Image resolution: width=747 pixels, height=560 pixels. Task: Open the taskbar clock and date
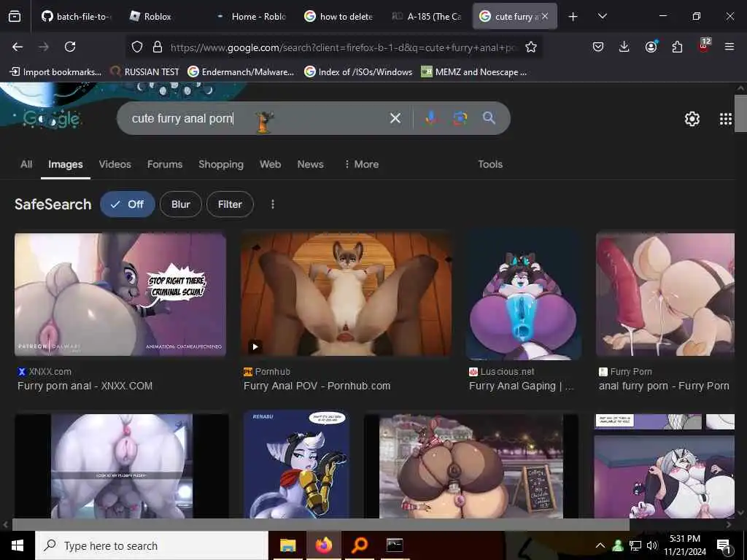pyautogui.click(x=684, y=545)
